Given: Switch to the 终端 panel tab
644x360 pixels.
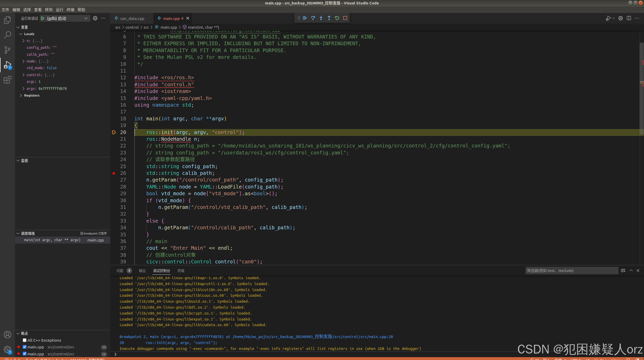Looking at the screenshot, I should coord(181,271).
